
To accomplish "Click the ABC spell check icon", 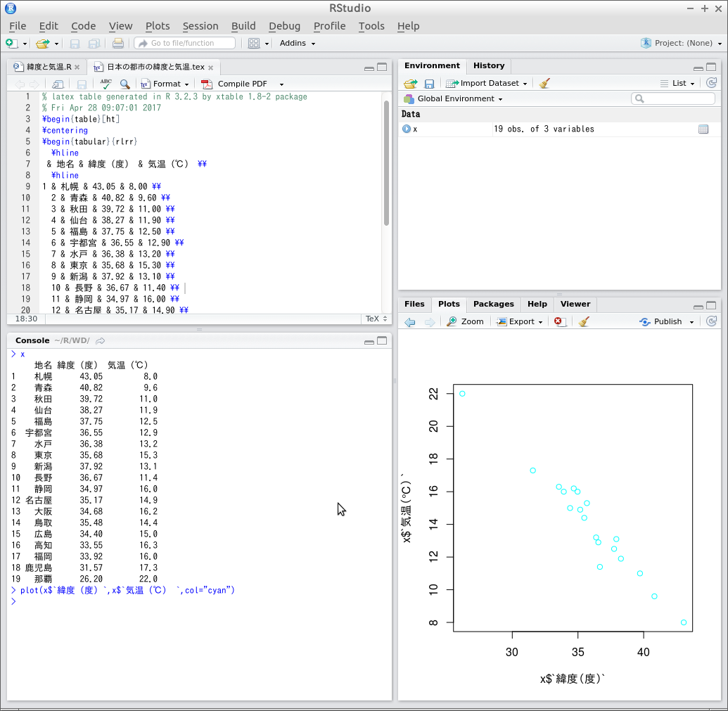I will tap(106, 84).
